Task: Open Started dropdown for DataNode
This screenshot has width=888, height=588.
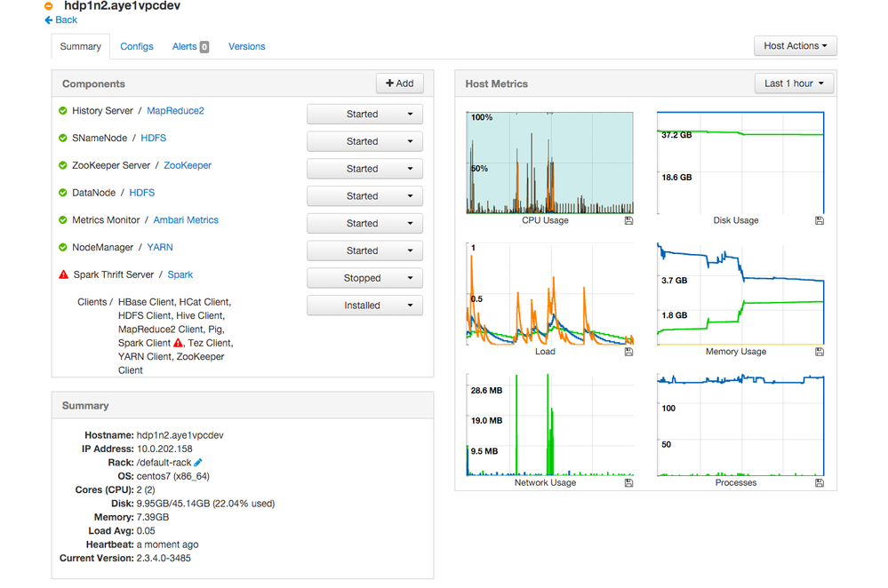Action: (x=364, y=195)
